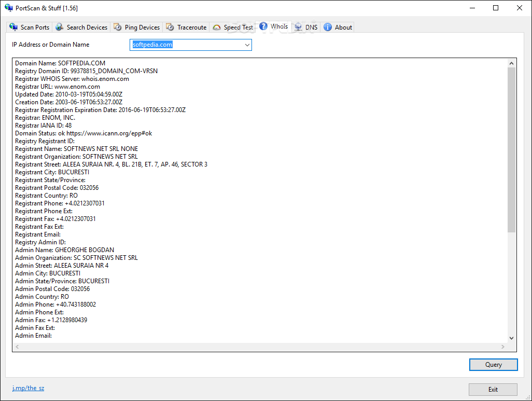Select the Traceroute tab

pyautogui.click(x=186, y=27)
